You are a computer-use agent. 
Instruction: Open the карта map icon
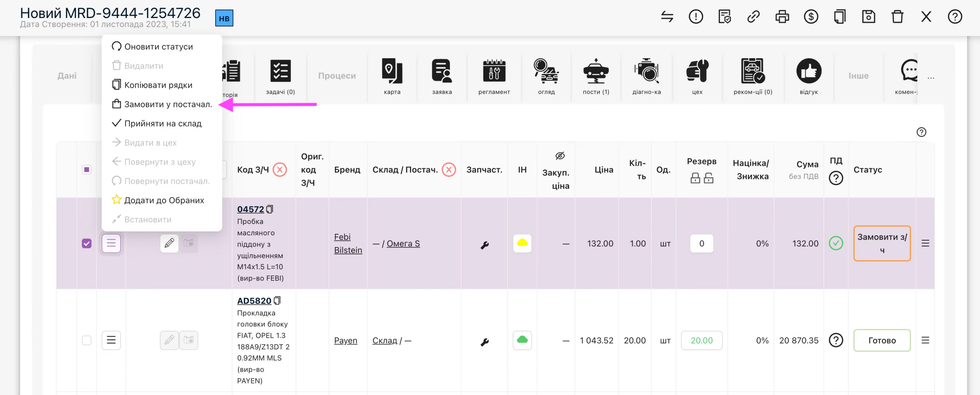click(x=392, y=71)
